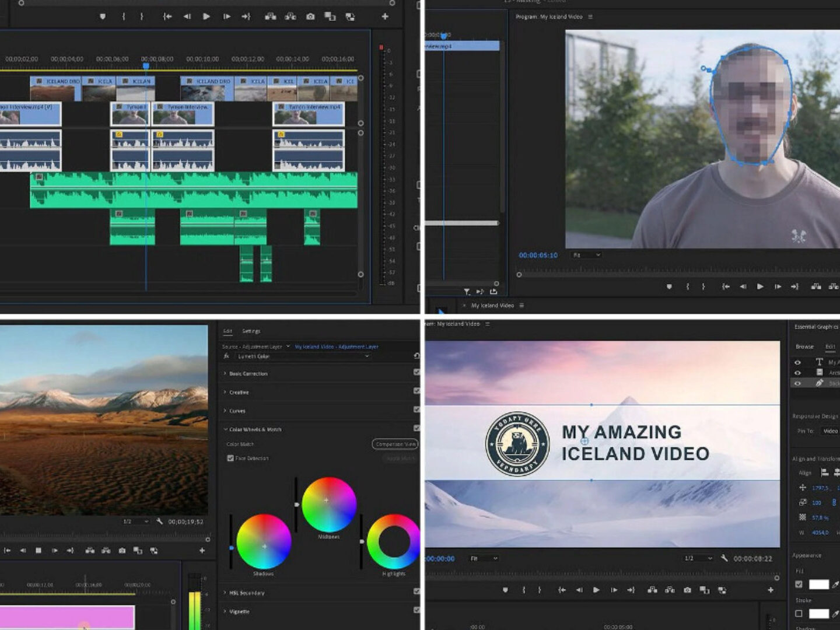Pick the eyedropper next to the Fill swatch

pos(835,584)
